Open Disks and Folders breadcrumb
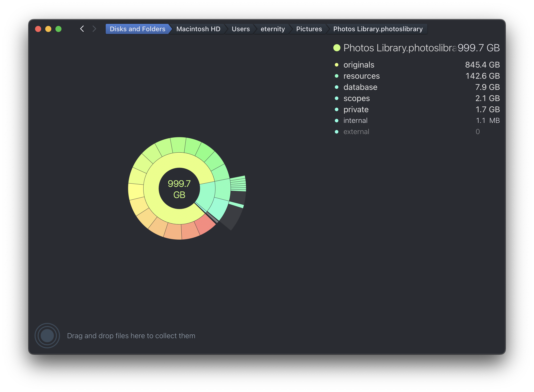The width and height of the screenshot is (534, 392). pos(137,29)
